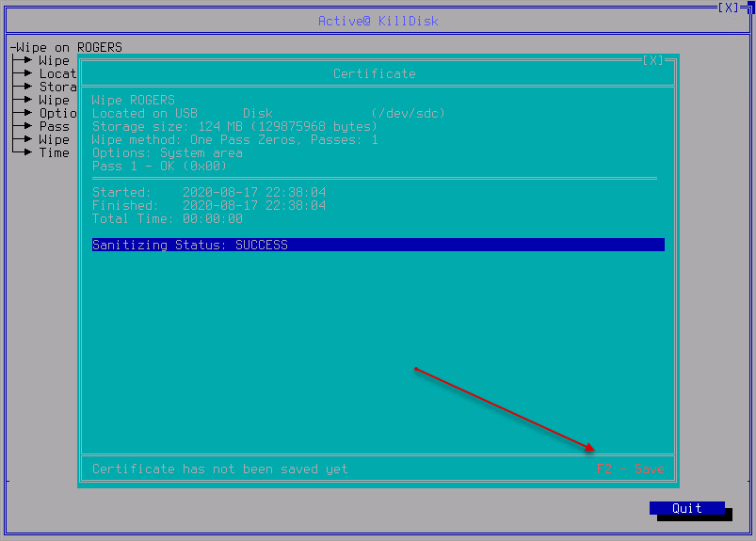Close the Active@ KillDisk main window [X]
Screen dimensions: 756x541
(729, 8)
